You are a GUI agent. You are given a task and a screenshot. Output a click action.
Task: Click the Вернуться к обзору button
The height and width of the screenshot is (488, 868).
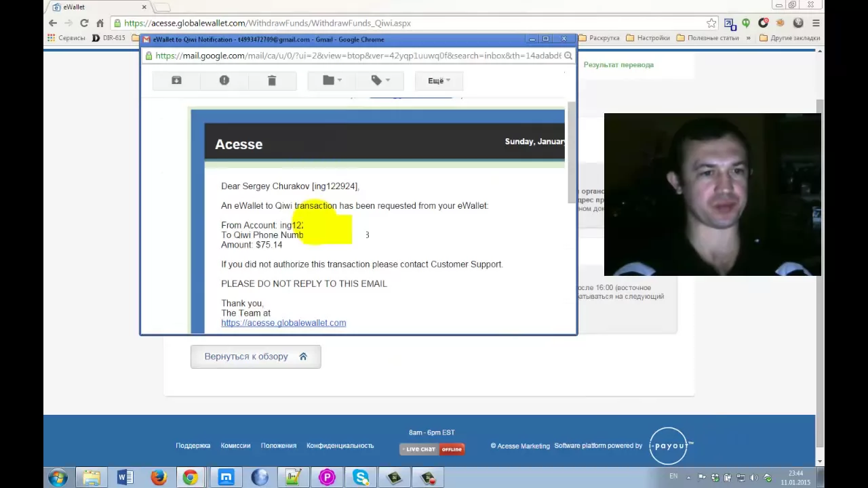pyautogui.click(x=256, y=357)
